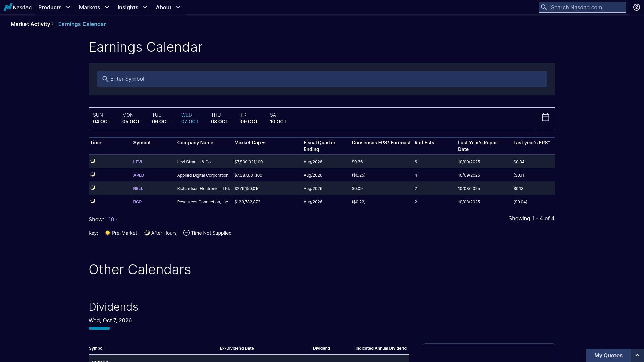The height and width of the screenshot is (362, 644).
Task: Click the Last Year's Report Date header
Action: pyautogui.click(x=478, y=146)
